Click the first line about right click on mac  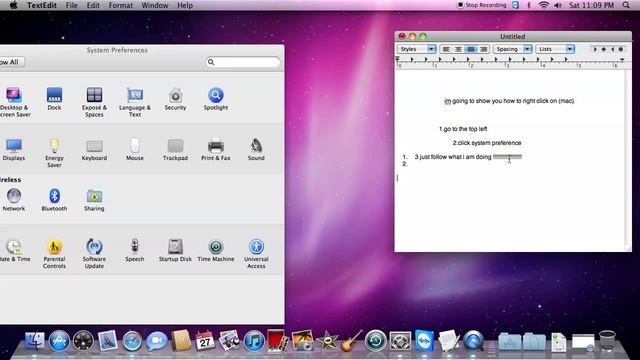(x=509, y=101)
